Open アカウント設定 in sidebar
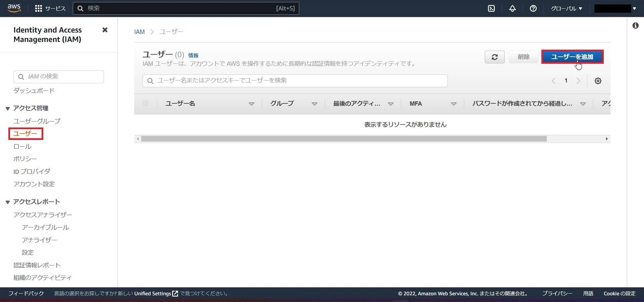This screenshot has width=644, height=302. (34, 184)
